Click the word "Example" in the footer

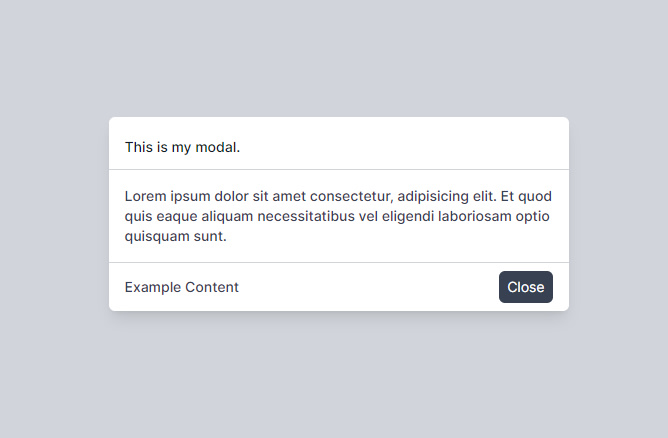153,288
